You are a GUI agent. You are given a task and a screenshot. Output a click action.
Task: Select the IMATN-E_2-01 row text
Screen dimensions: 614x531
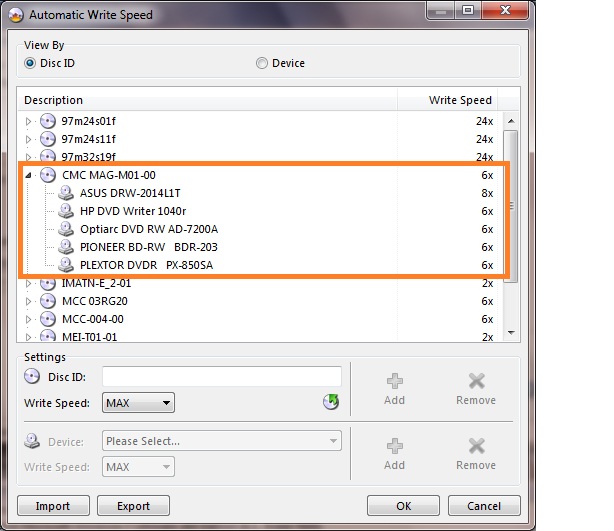(96, 283)
